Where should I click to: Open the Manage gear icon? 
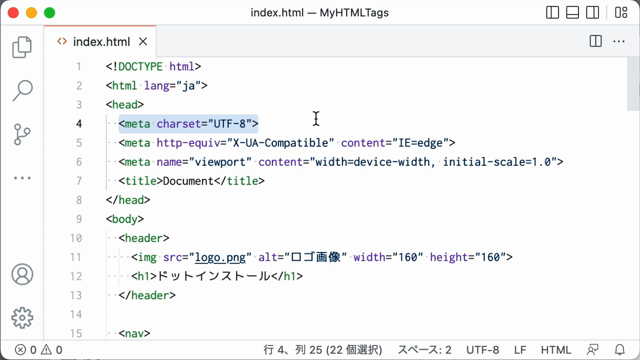22,318
